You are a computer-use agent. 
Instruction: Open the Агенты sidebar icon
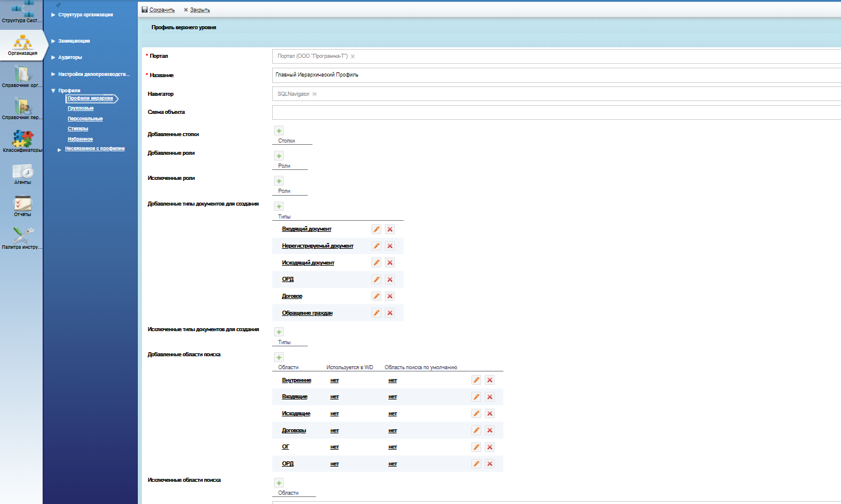[x=23, y=174]
